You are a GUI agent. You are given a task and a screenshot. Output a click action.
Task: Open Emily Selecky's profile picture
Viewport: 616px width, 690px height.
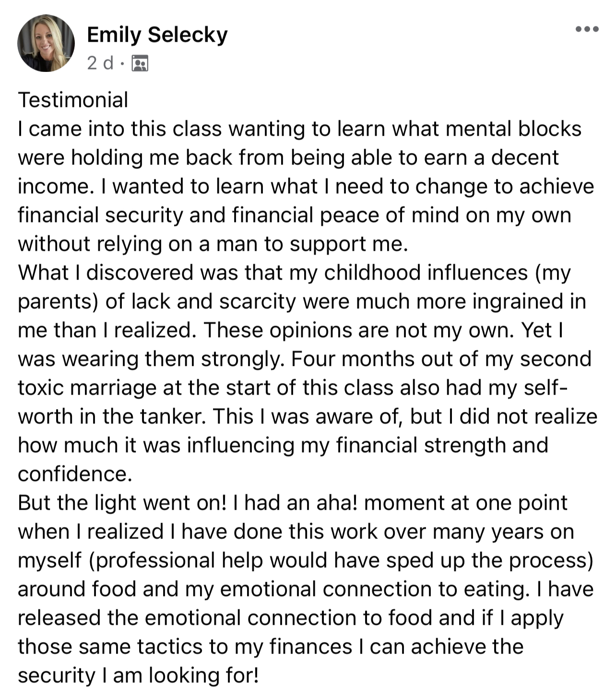pyautogui.click(x=46, y=43)
